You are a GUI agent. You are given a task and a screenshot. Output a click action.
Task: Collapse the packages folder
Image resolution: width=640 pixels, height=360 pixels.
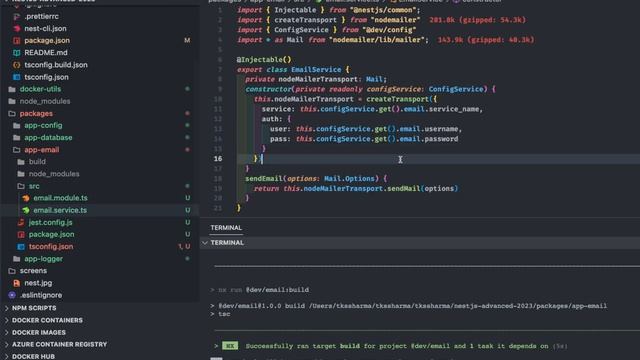(x=36, y=113)
